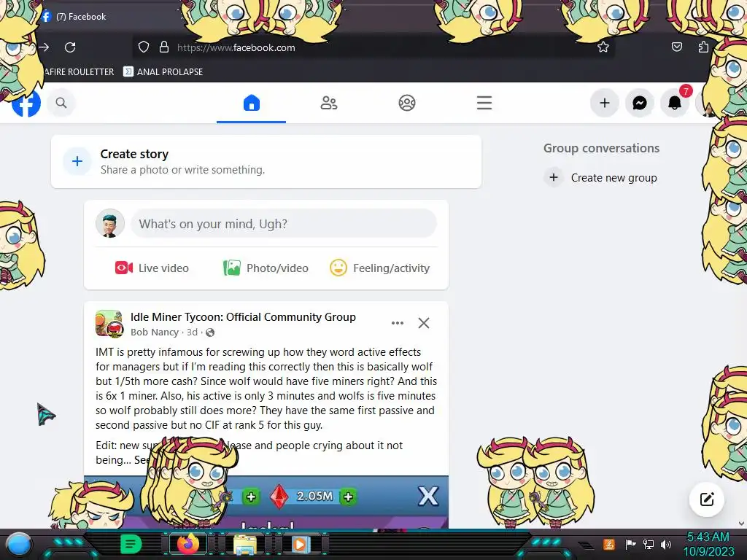The image size is (747, 560).
Task: Open Action Center flag tray icon
Action: 630,544
